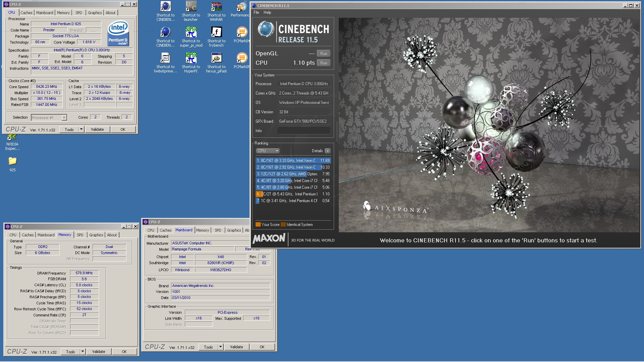Click Validate in Memory CPU-Z window
The width and height of the screenshot is (644, 362).
(x=99, y=352)
